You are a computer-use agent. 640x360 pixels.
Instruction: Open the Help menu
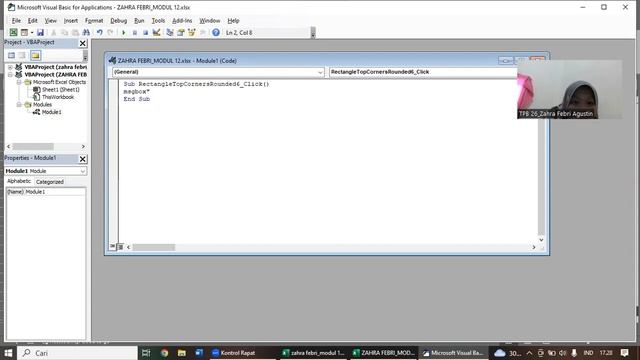tap(233, 20)
